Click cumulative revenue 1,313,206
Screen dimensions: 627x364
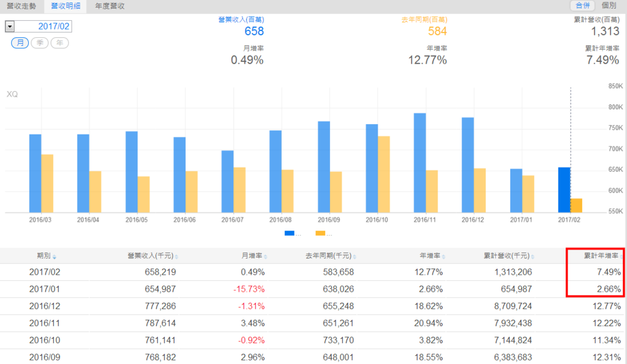[513, 272]
